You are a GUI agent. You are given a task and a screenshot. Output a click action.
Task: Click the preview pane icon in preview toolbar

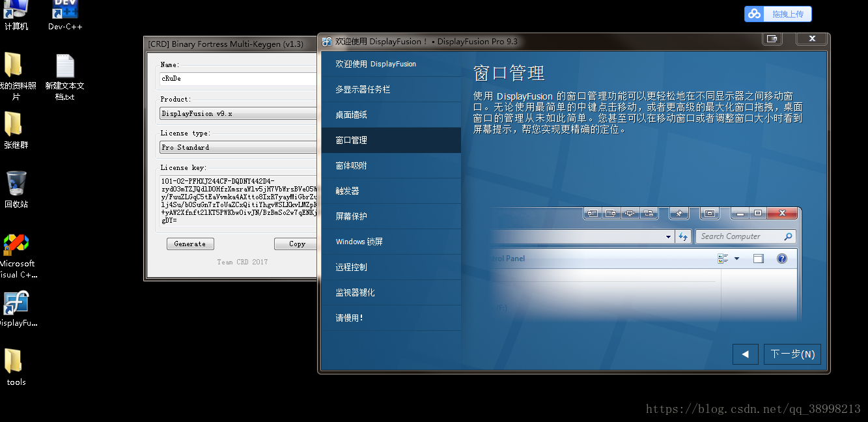point(758,259)
